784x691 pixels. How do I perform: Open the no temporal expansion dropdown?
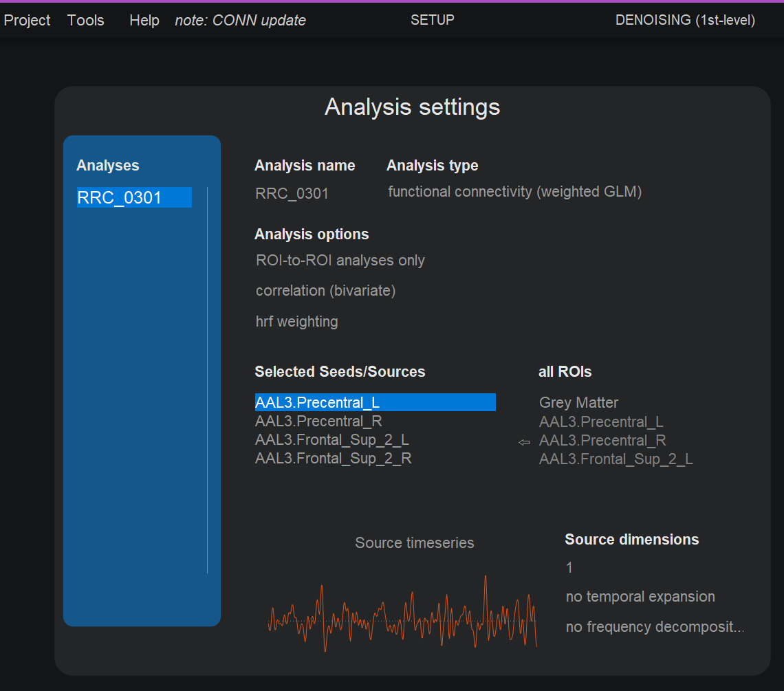640,597
